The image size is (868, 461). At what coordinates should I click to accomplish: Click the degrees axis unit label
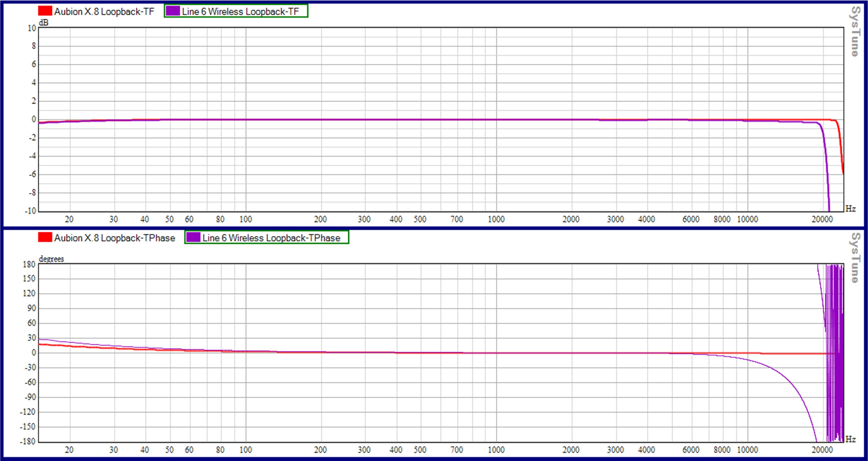51,259
